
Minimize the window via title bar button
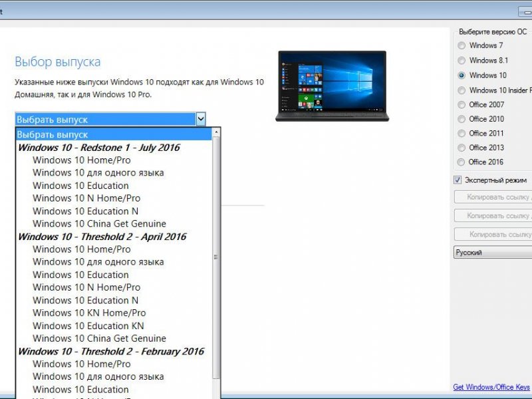[525, 12]
